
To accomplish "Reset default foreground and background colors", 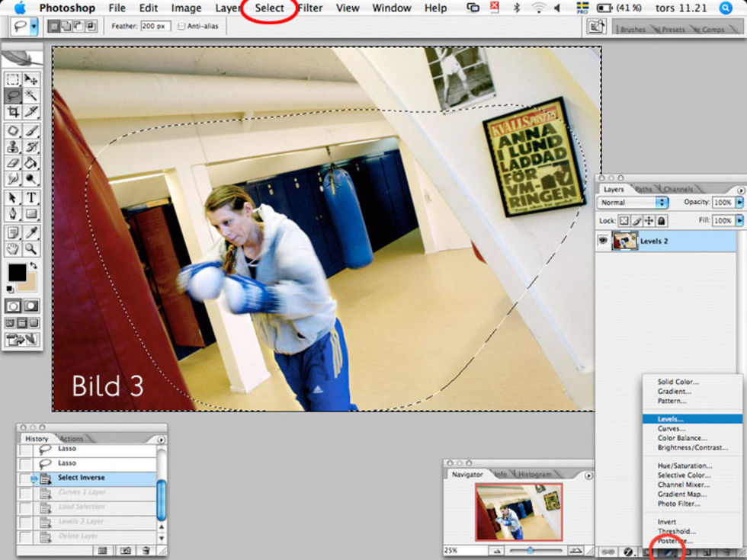I will (10, 289).
